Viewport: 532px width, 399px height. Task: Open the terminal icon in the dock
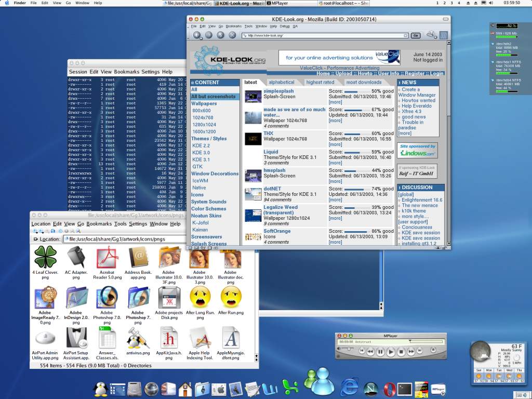[x=405, y=389]
